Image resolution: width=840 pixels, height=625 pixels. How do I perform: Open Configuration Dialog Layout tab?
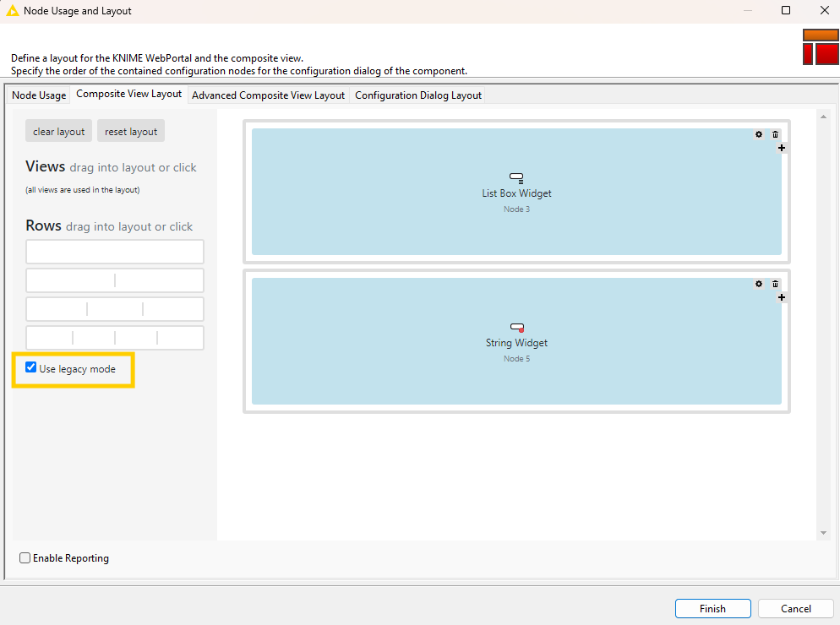pyautogui.click(x=417, y=95)
